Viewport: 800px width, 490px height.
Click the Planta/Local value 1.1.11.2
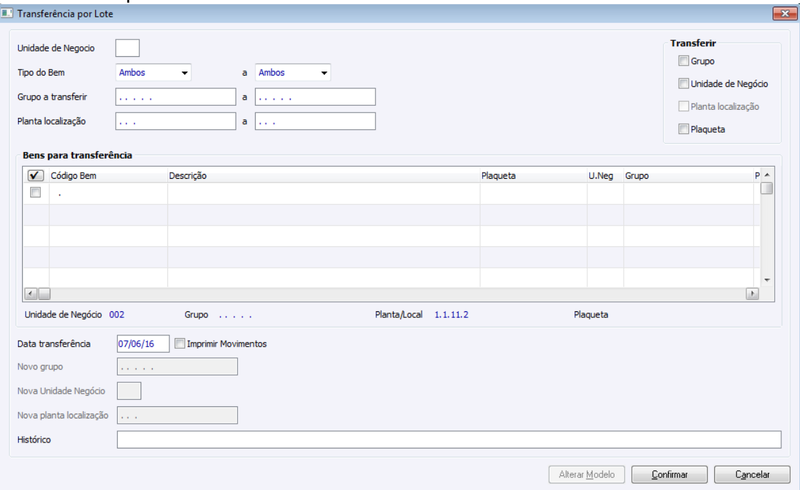[x=451, y=314]
